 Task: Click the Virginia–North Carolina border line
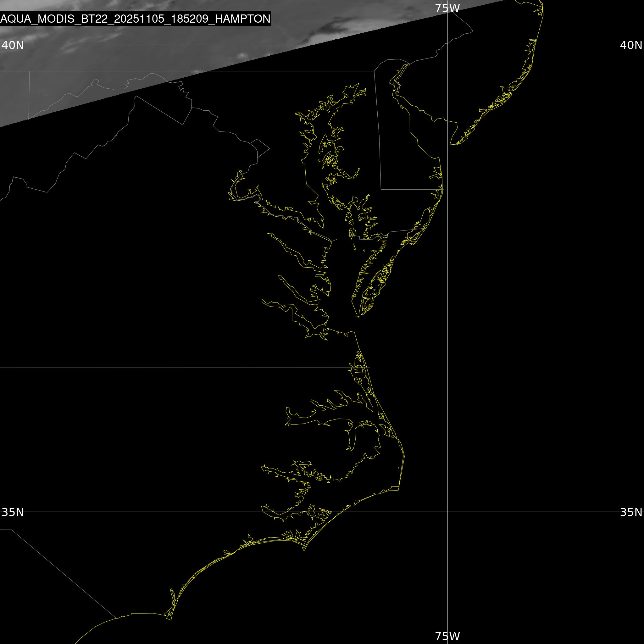click(167, 367)
